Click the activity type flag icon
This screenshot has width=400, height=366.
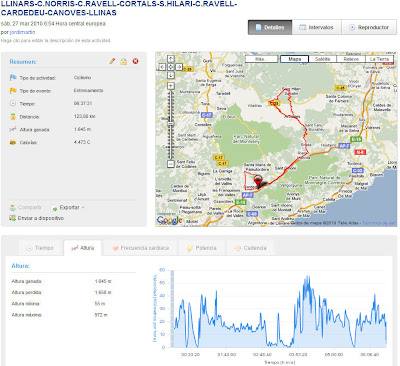pyautogui.click(x=13, y=78)
